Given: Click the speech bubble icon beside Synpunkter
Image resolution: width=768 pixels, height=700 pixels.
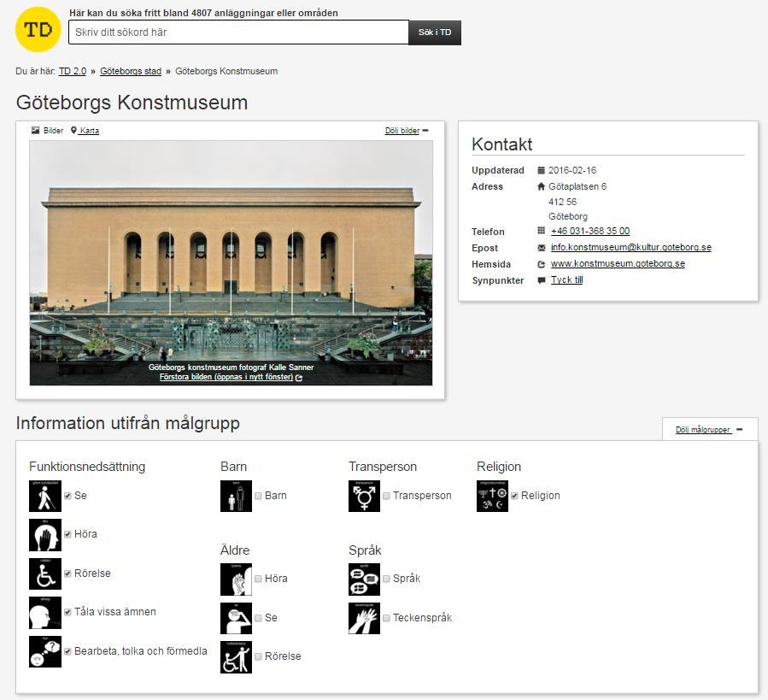Looking at the screenshot, I should point(542,280).
